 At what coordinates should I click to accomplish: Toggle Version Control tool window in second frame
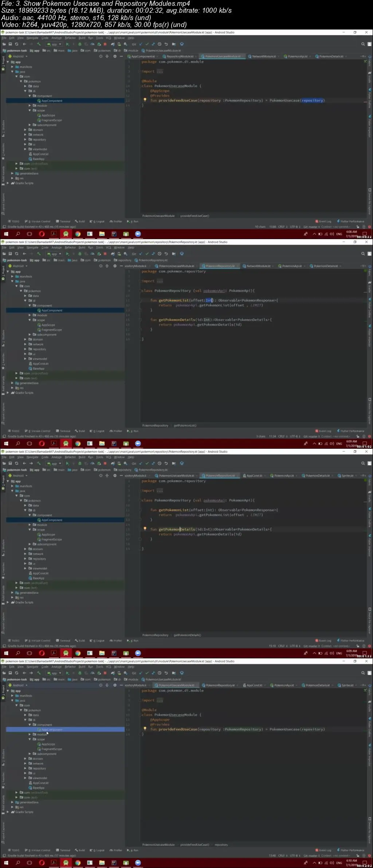[x=38, y=431]
